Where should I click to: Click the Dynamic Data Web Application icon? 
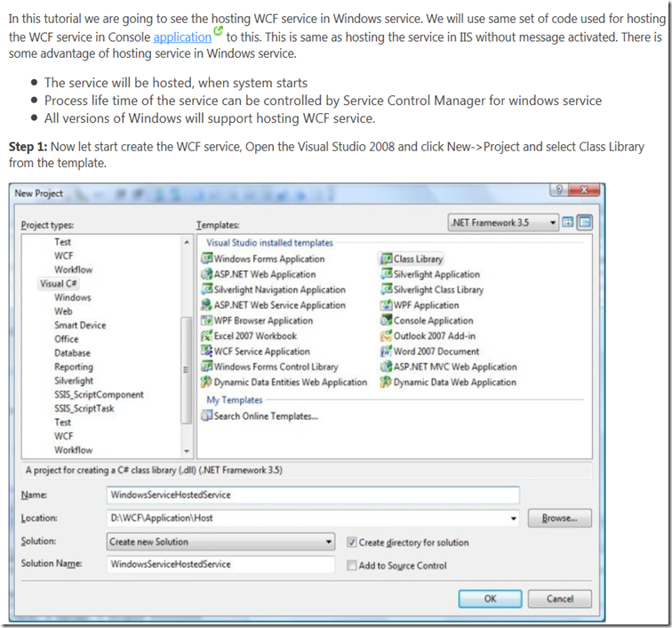pyautogui.click(x=387, y=382)
